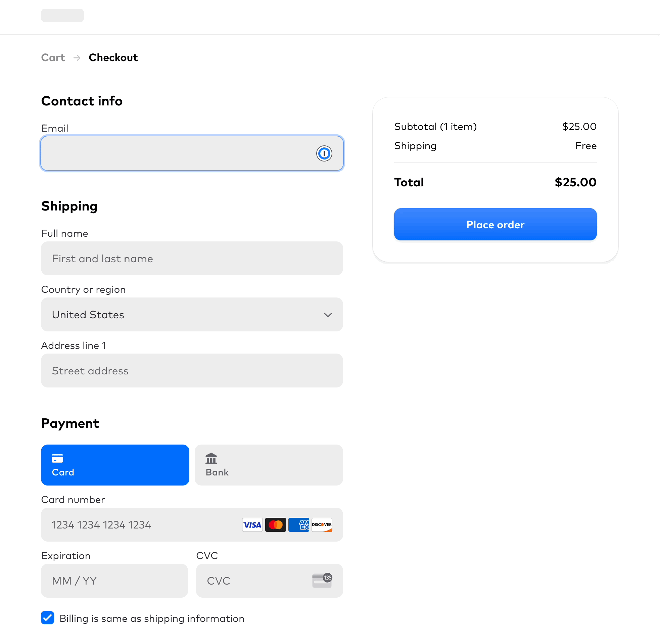This screenshot has height=644, width=660.
Task: Click the CVC card hint icon
Action: (x=322, y=581)
